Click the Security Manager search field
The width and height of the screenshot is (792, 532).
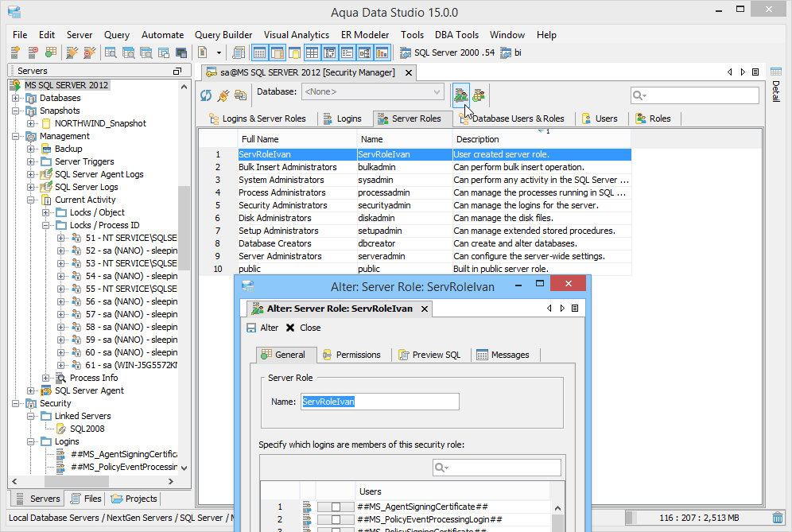(x=695, y=95)
